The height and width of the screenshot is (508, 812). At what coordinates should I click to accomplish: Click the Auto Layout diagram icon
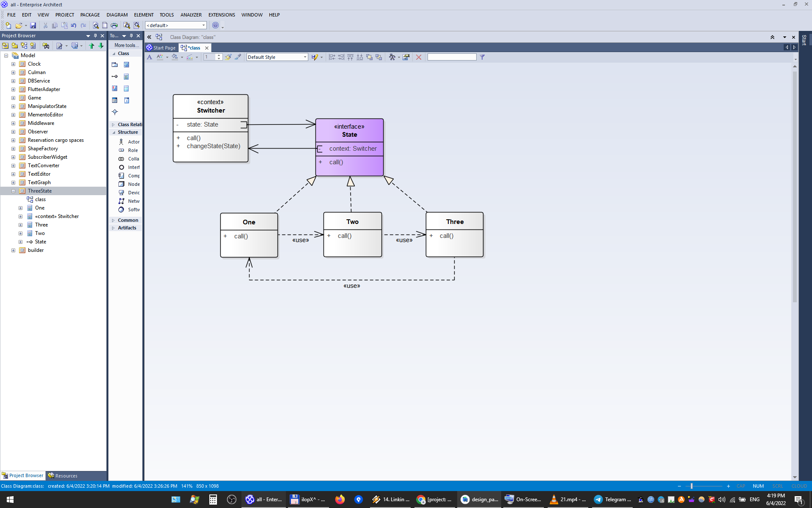pyautogui.click(x=392, y=57)
